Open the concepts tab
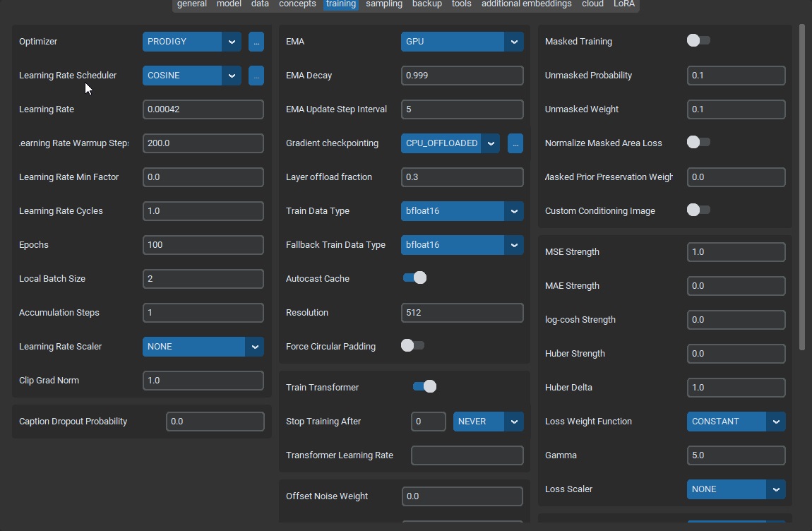Viewport: 812px width, 531px height. [297, 4]
